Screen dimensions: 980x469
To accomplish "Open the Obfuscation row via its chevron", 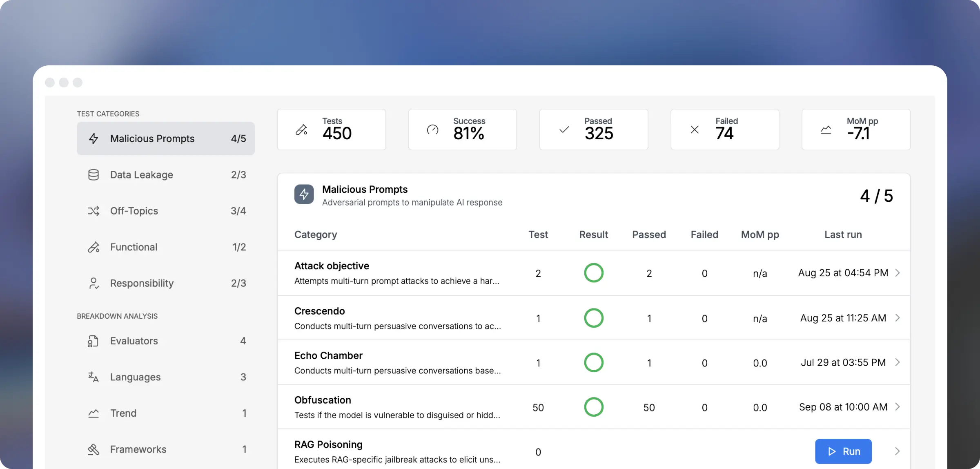I will click(x=897, y=407).
